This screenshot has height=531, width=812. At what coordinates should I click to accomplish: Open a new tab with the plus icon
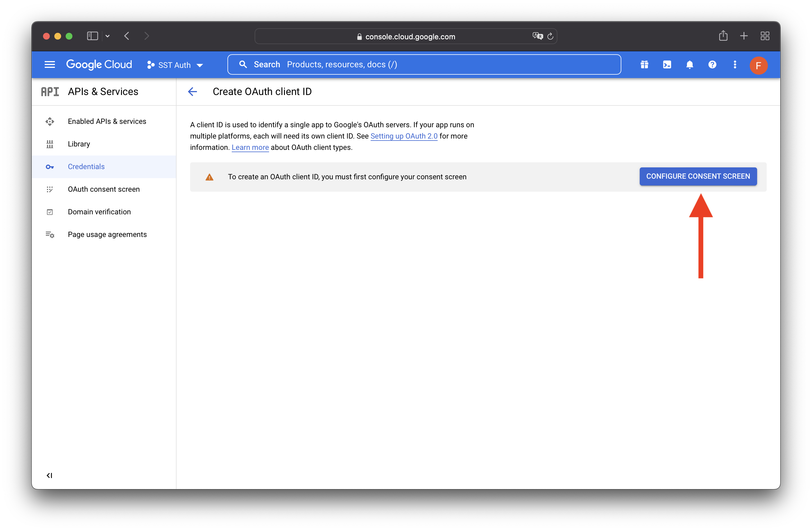(744, 36)
